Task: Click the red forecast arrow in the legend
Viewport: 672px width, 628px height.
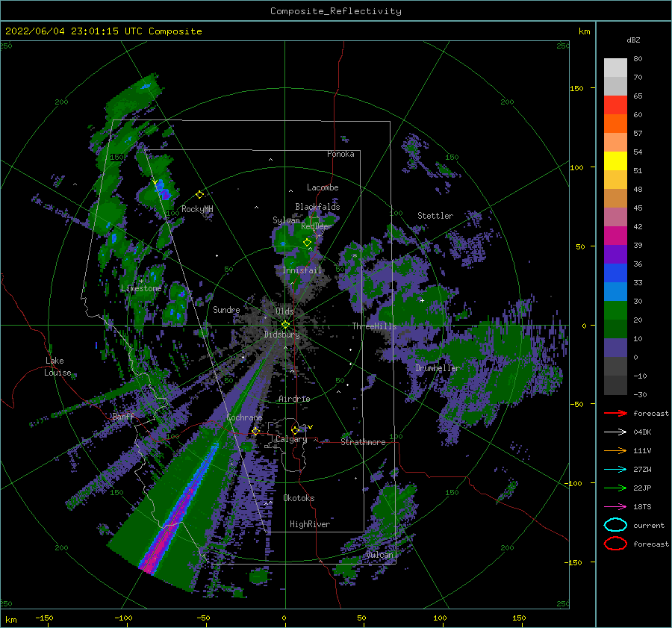Action: (x=615, y=413)
